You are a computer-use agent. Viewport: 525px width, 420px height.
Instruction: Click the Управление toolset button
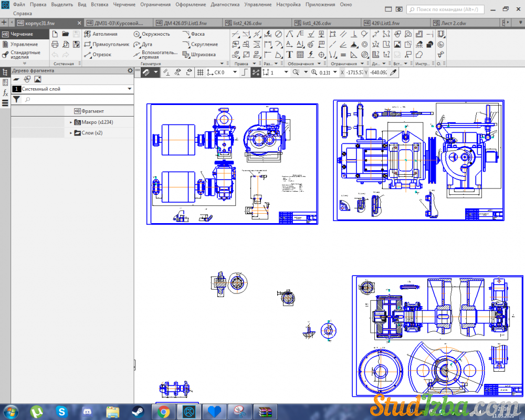point(24,45)
